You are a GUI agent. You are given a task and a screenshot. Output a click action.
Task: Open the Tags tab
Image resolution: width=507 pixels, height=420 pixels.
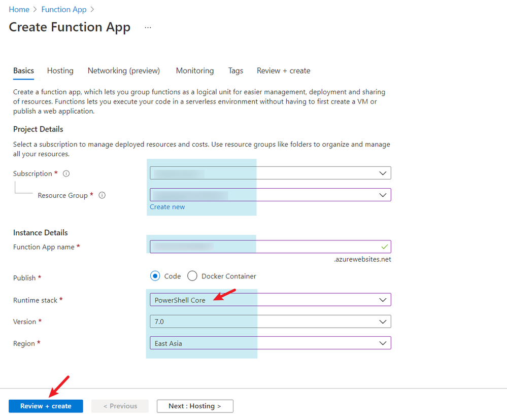(x=235, y=71)
